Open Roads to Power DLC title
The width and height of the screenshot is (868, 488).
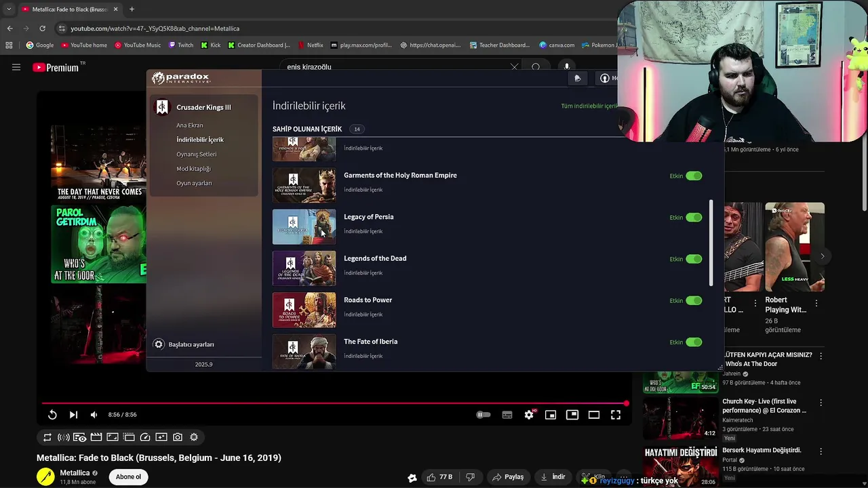[368, 300]
